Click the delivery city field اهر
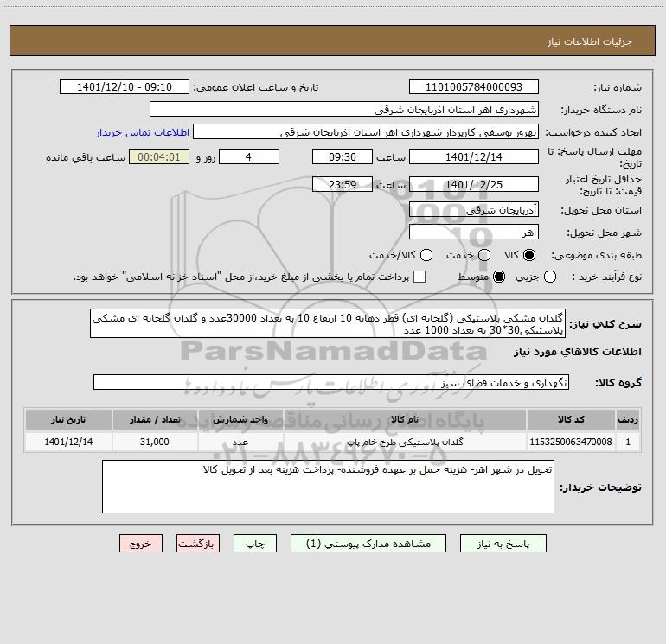The width and height of the screenshot is (666, 644). tap(474, 232)
